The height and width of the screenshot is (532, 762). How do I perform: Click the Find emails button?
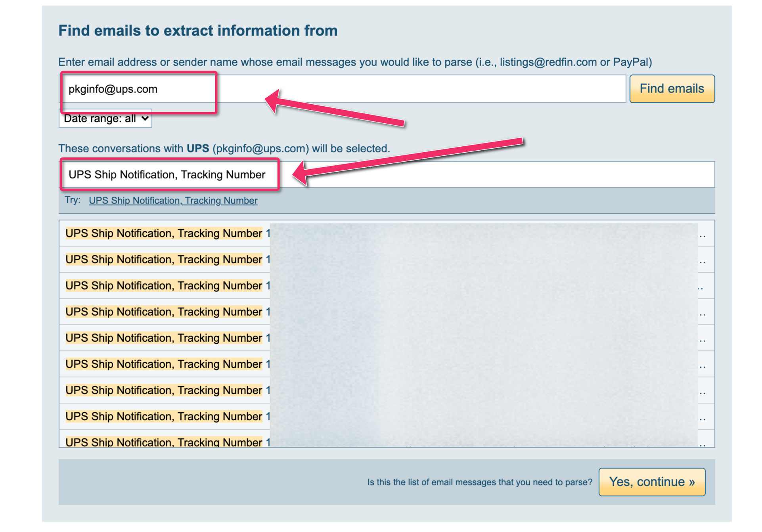(x=672, y=89)
